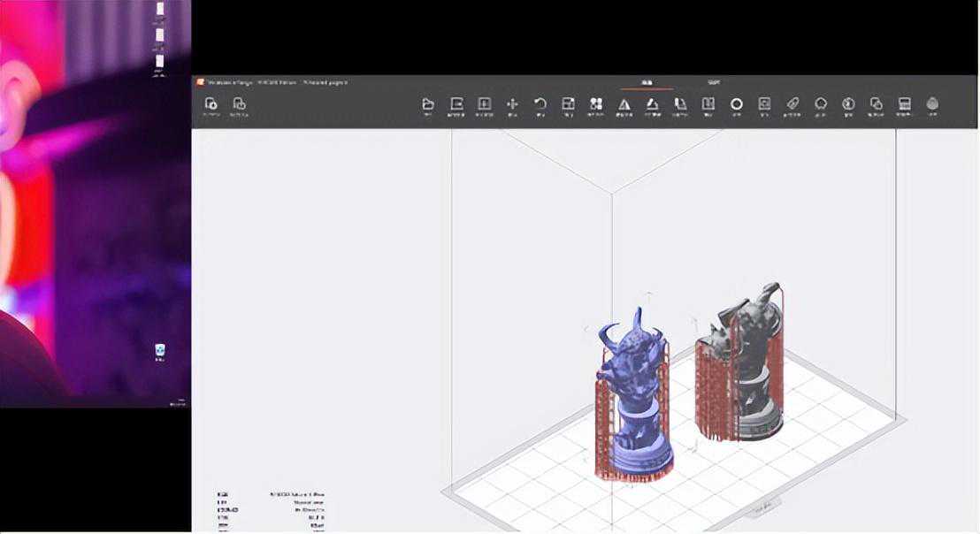Image resolution: width=980 pixels, height=534 pixels.
Task: Select the four-arrow move tool
Action: pyautogui.click(x=512, y=104)
